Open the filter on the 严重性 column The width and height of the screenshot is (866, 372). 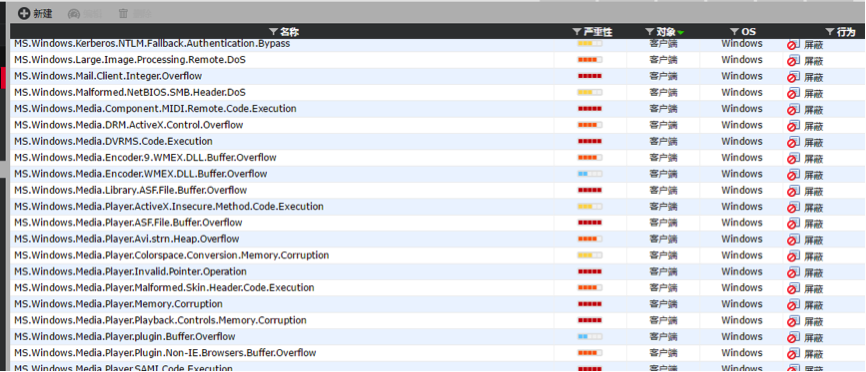[x=577, y=32]
